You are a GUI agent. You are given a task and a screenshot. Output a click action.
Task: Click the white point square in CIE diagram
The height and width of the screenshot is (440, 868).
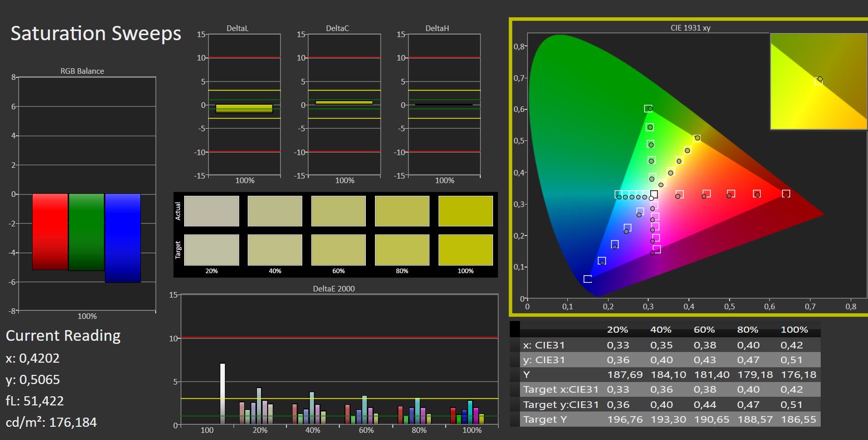coord(654,194)
